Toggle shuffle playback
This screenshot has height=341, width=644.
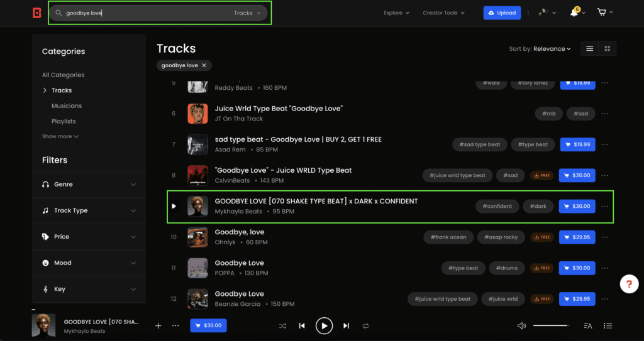click(x=282, y=326)
